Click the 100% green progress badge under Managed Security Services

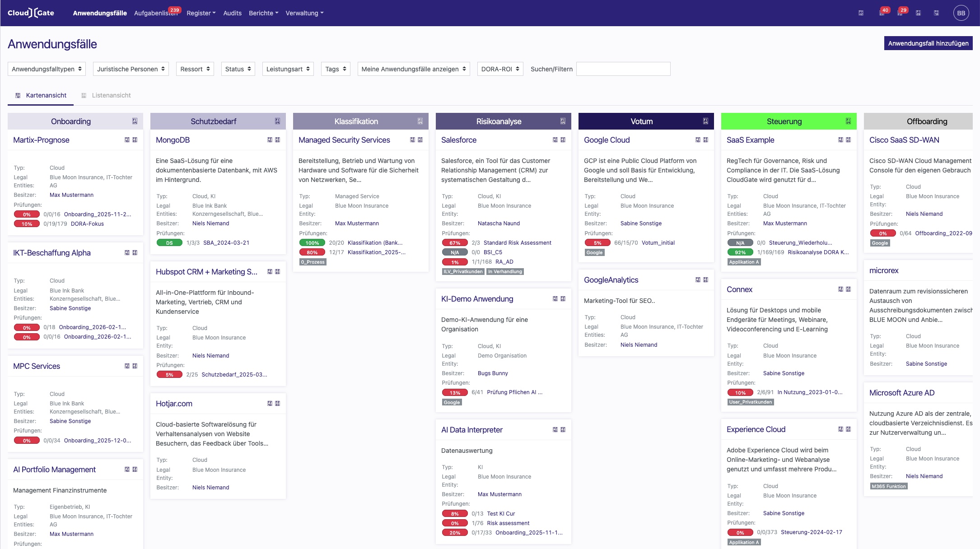[312, 243]
